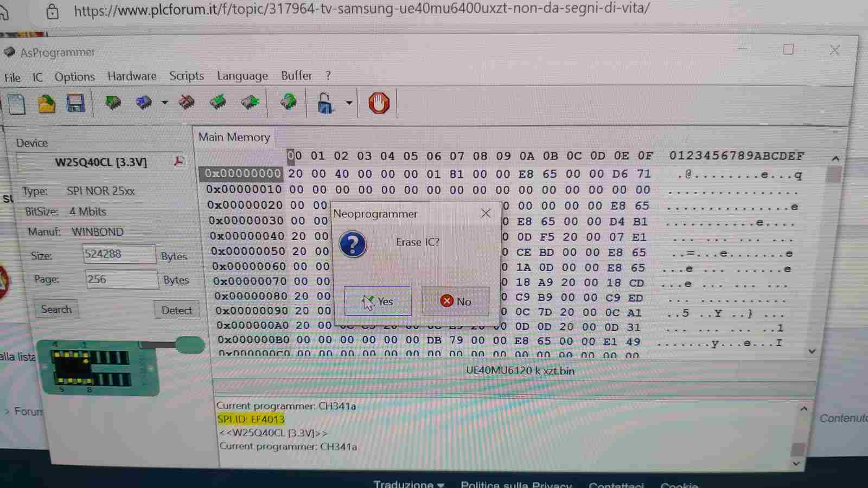Click the first byte 20 at 0x00000000

[296, 174]
